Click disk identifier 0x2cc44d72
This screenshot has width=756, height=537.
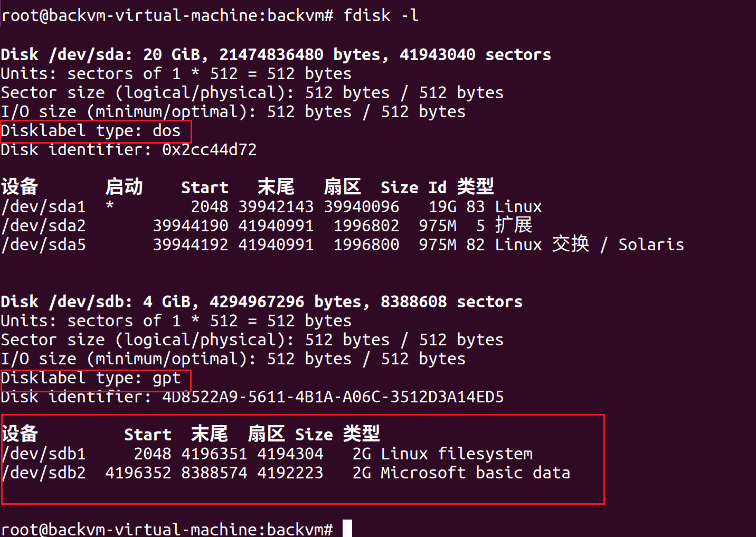(210, 149)
